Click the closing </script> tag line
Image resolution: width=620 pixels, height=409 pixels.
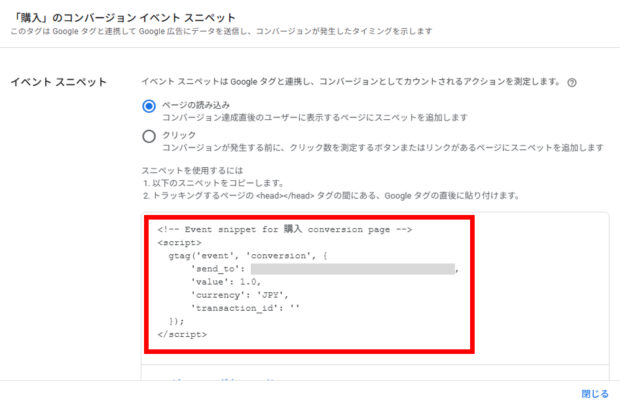(x=180, y=334)
